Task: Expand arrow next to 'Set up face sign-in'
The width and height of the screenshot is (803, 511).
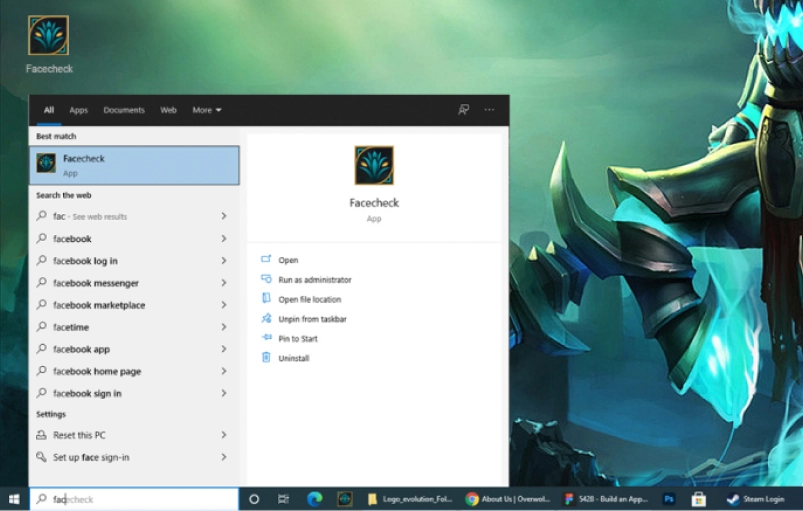Action: (x=224, y=457)
